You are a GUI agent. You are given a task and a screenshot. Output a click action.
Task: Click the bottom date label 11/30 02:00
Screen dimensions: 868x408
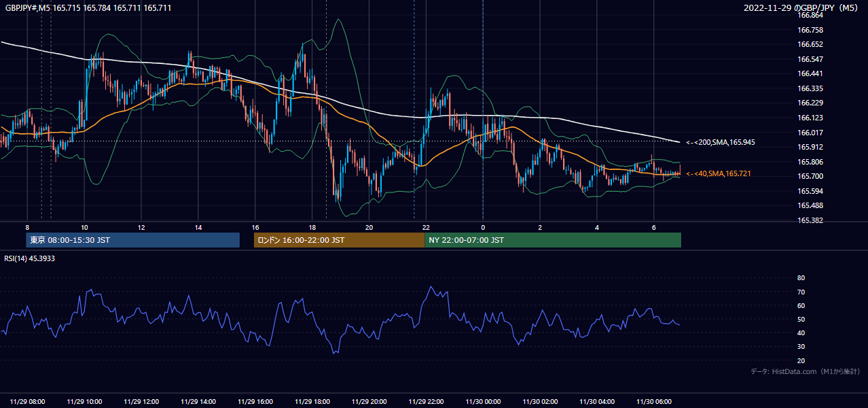click(x=541, y=402)
